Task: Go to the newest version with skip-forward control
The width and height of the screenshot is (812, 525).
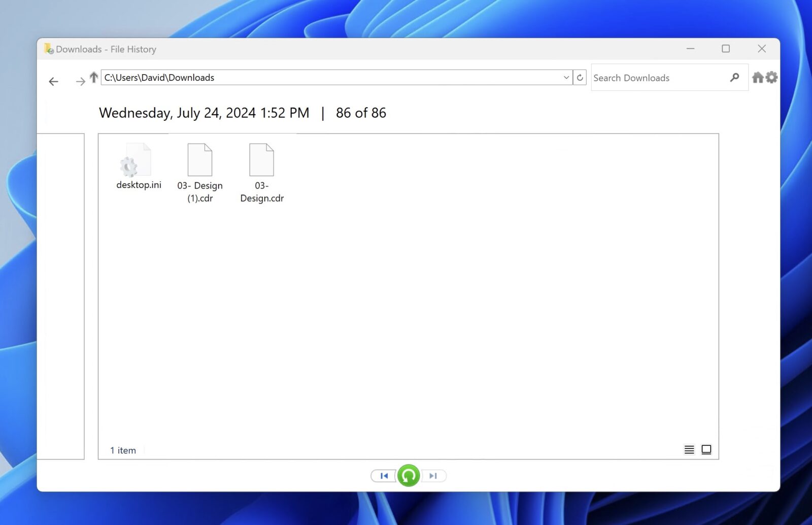Action: tap(433, 476)
